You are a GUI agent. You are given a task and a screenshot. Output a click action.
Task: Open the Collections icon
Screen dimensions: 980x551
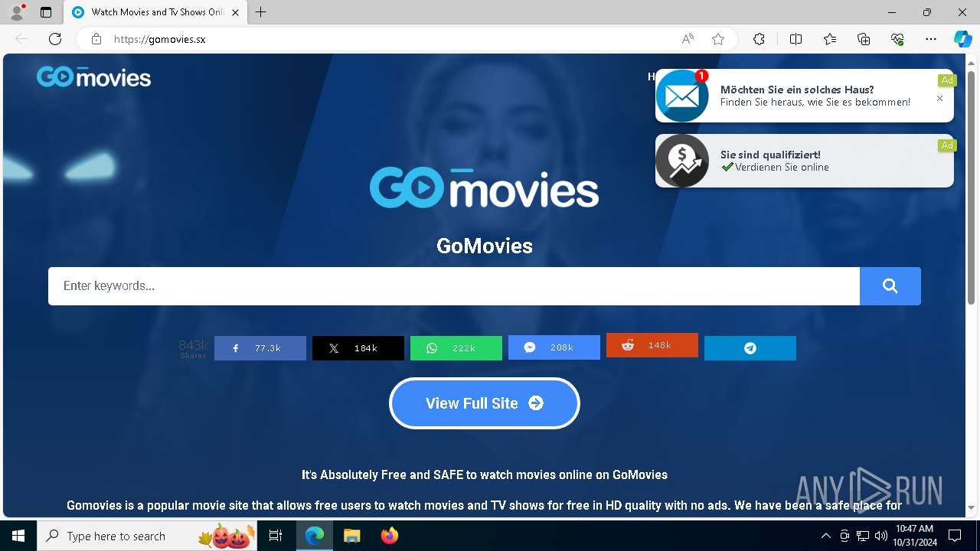tap(864, 39)
